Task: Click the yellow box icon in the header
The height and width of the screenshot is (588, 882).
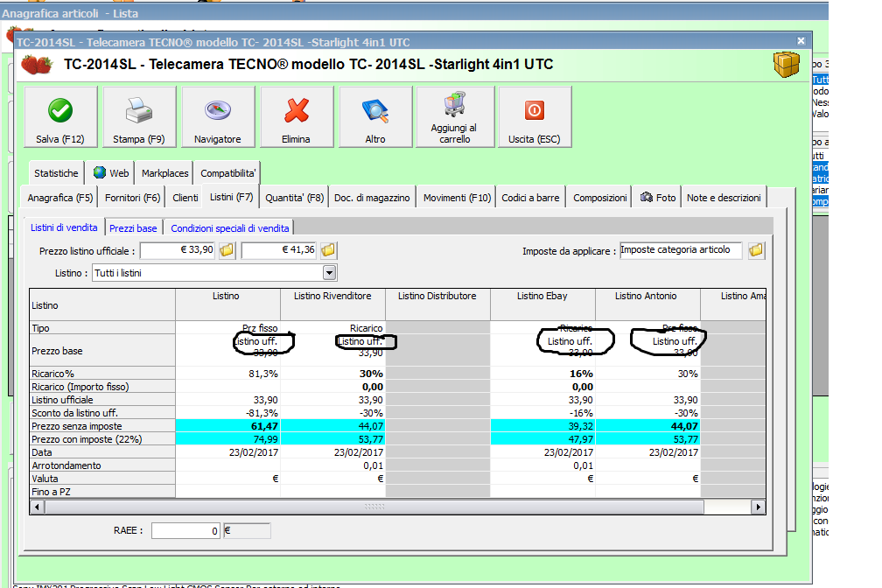Action: (787, 65)
